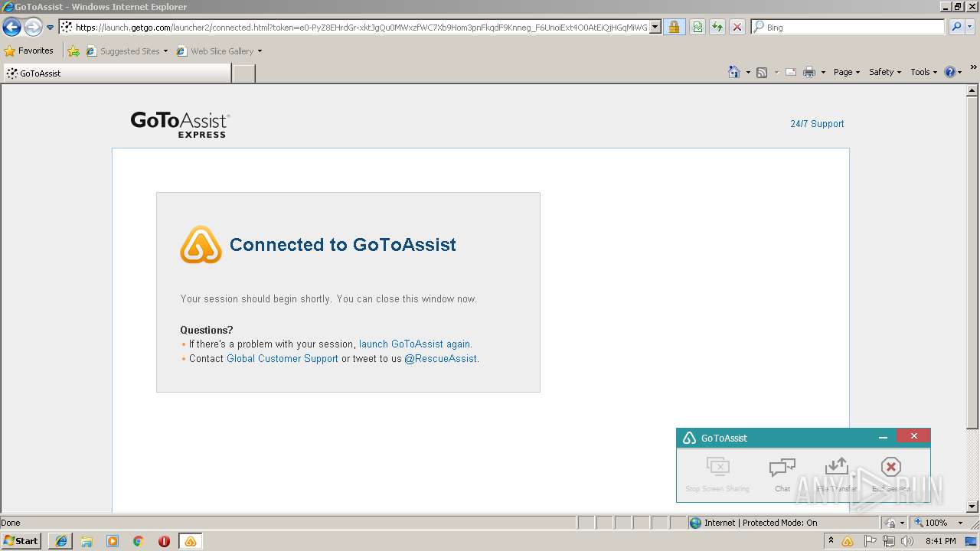Click the Start button
The width and height of the screenshot is (980, 551).
point(21,541)
